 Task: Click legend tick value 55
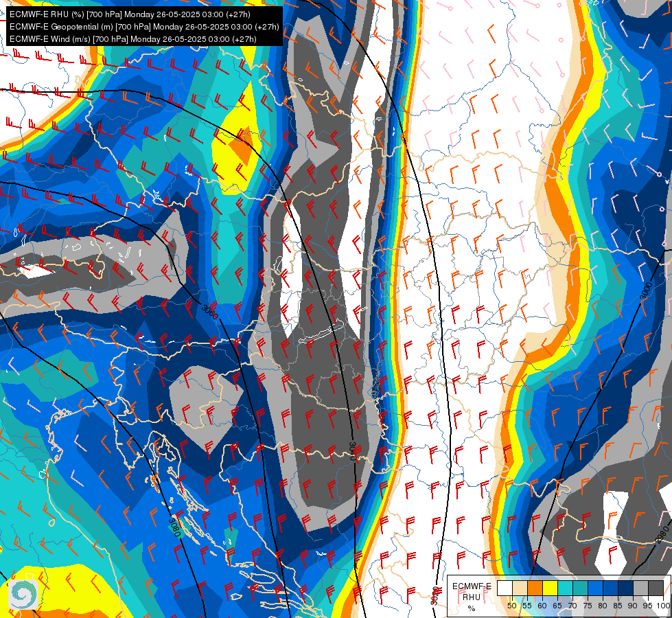(526, 606)
